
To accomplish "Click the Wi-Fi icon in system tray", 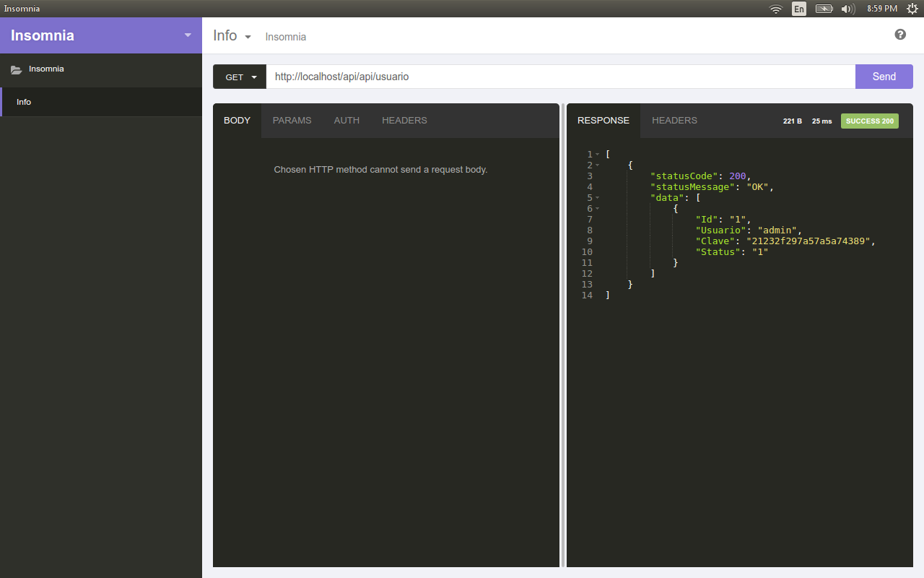I will pyautogui.click(x=775, y=9).
